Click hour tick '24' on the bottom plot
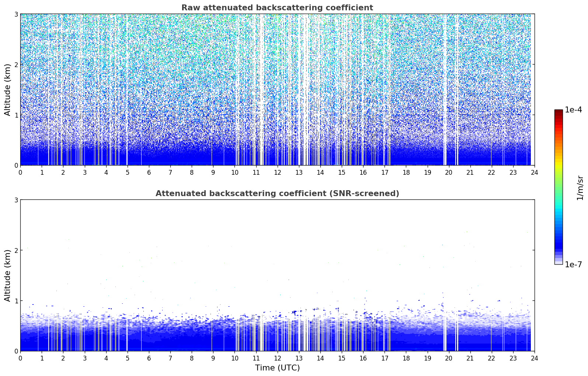The width and height of the screenshot is (588, 376). point(534,358)
